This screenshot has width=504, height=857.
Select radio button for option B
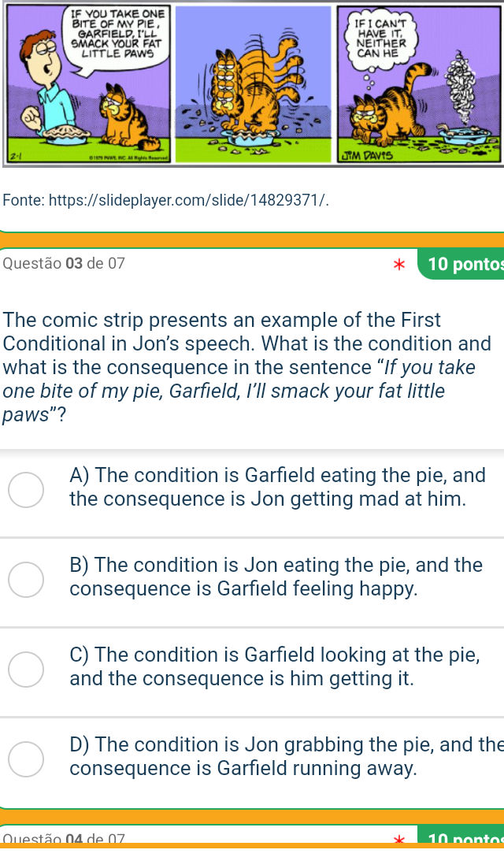[25, 580]
